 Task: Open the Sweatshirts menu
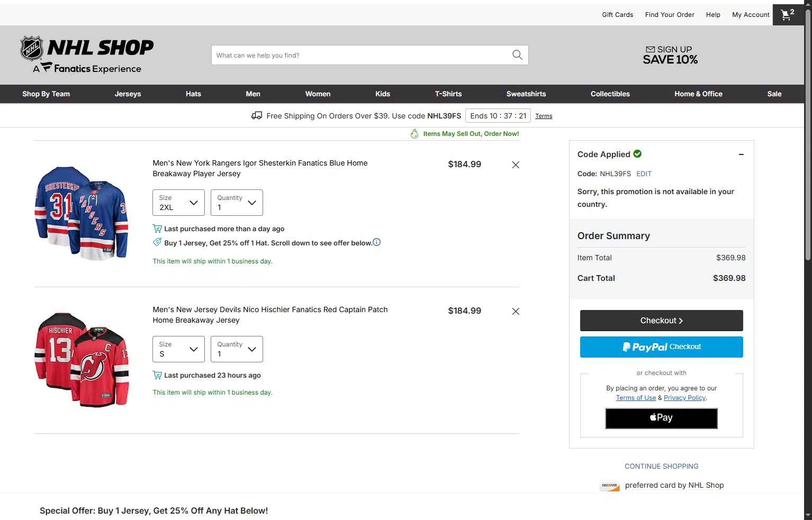(526, 94)
